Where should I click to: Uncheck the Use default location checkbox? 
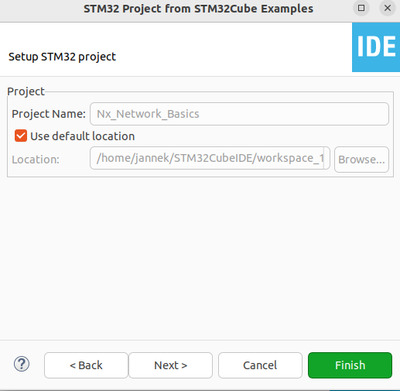(x=21, y=136)
